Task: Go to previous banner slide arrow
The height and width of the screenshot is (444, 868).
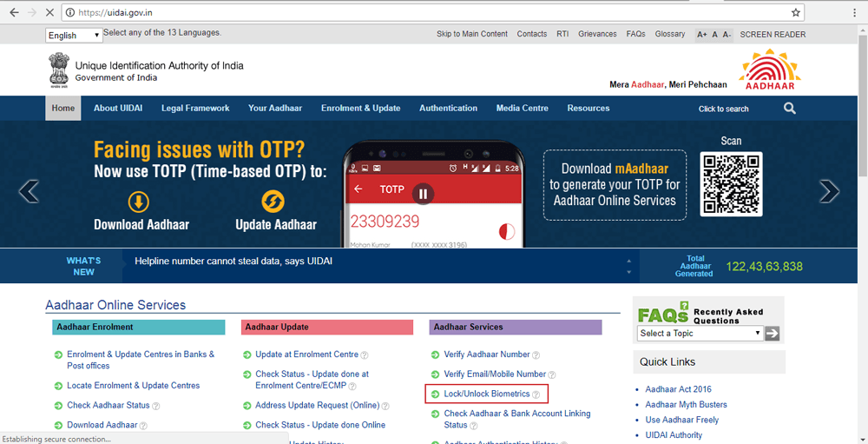Action: coord(29,191)
